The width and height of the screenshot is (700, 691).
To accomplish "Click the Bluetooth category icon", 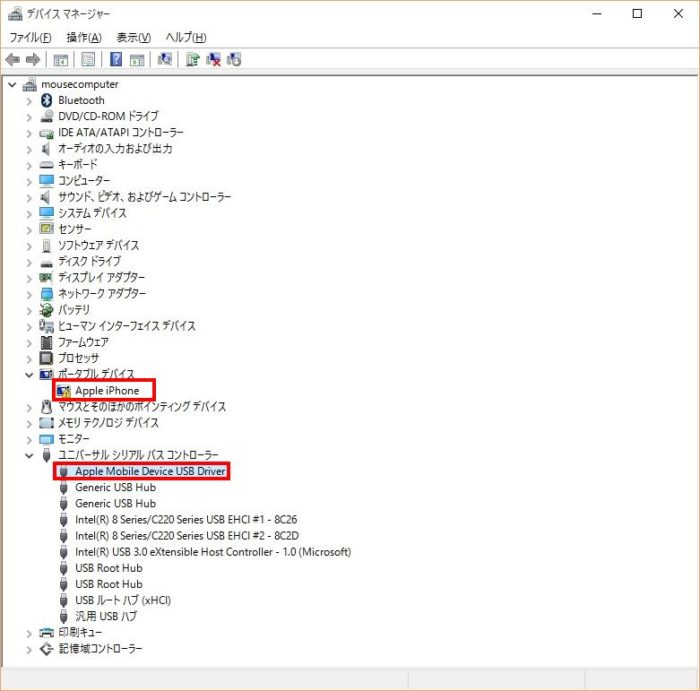I will tap(46, 100).
